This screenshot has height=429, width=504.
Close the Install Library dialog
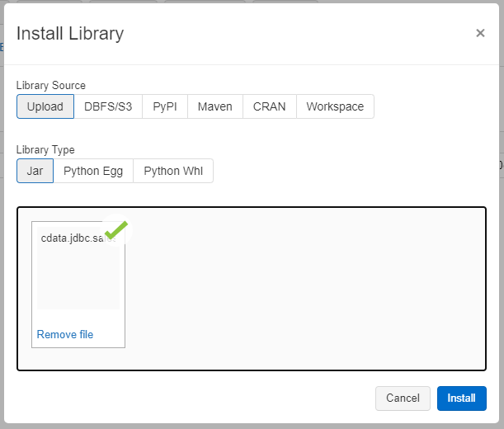480,34
